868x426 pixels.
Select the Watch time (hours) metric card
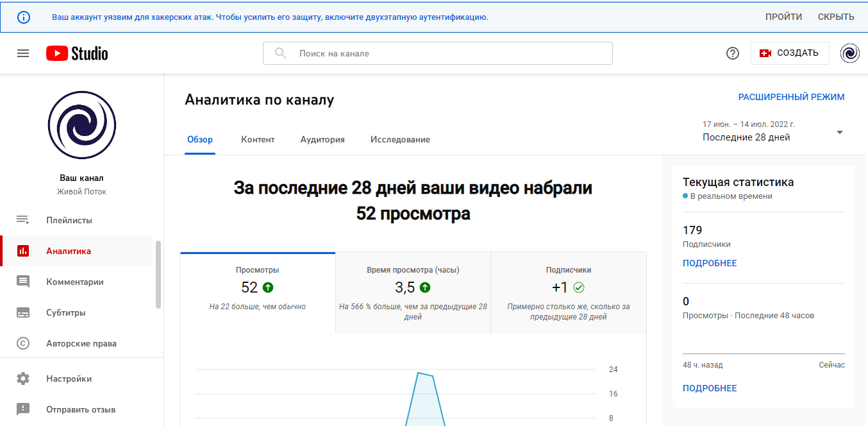point(413,293)
